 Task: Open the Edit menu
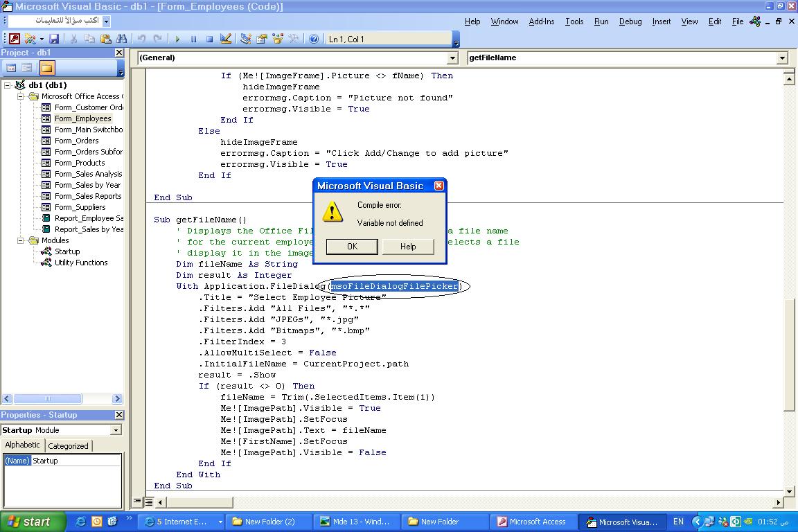pyautogui.click(x=715, y=21)
